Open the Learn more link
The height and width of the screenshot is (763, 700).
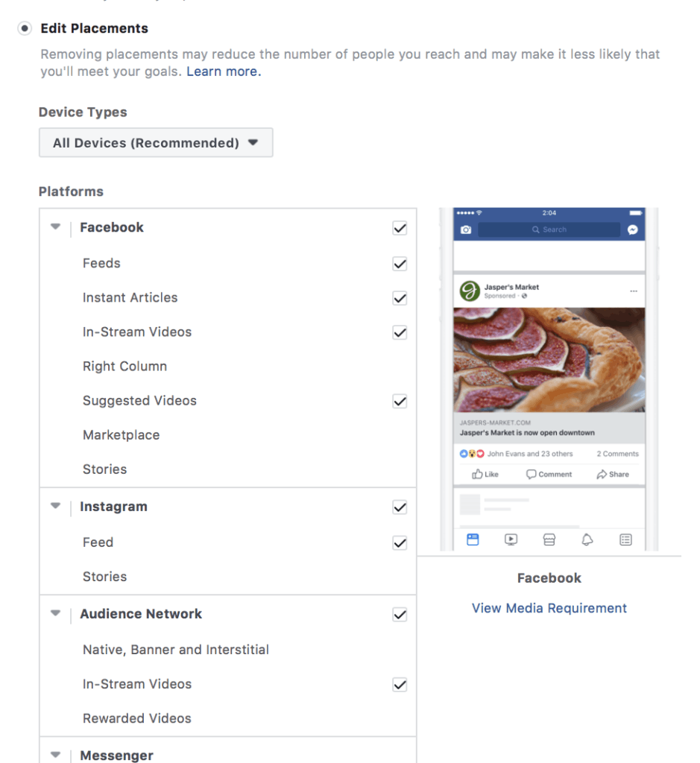tap(224, 72)
